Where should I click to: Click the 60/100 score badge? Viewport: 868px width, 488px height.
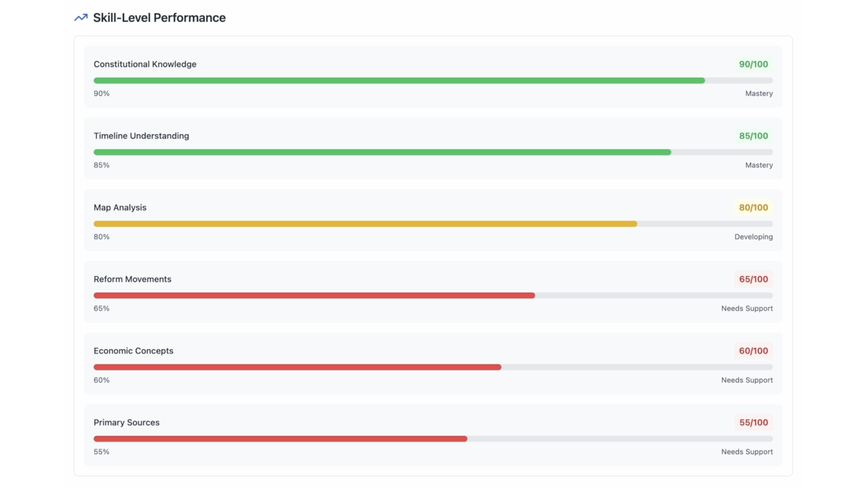[753, 351]
